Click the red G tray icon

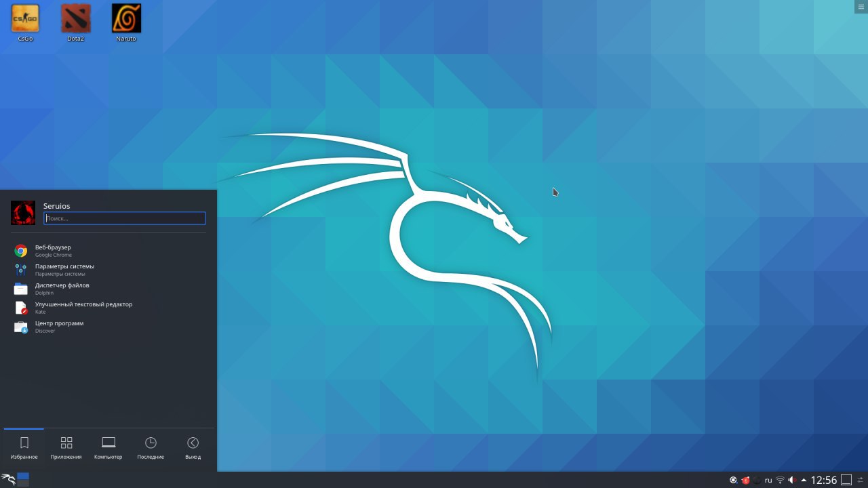coord(745,480)
